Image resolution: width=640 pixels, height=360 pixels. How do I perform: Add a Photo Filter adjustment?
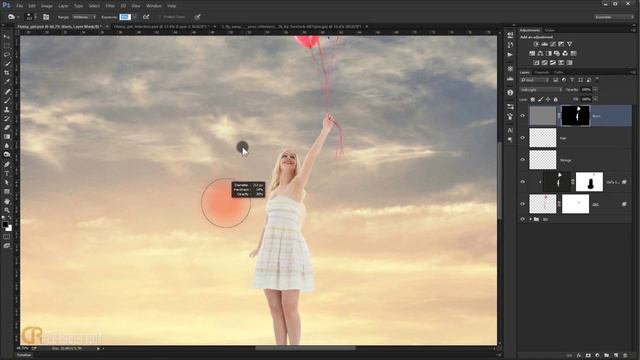tap(557, 53)
